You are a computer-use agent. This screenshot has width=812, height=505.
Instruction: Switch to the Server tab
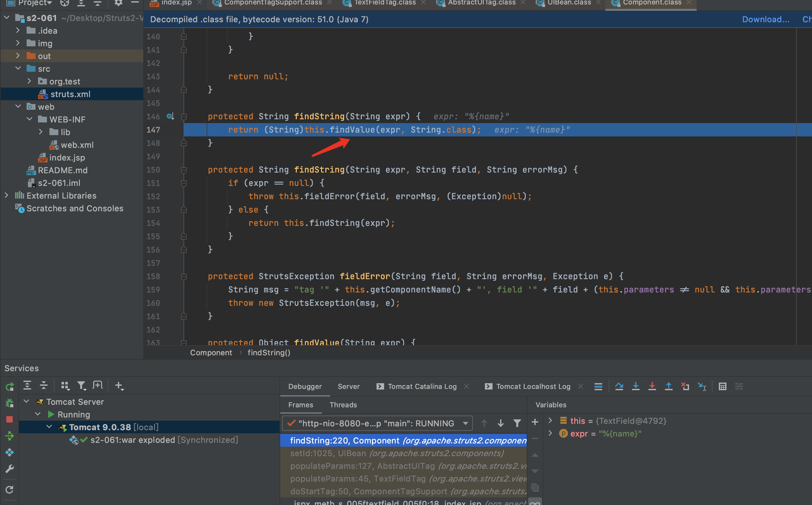349,386
